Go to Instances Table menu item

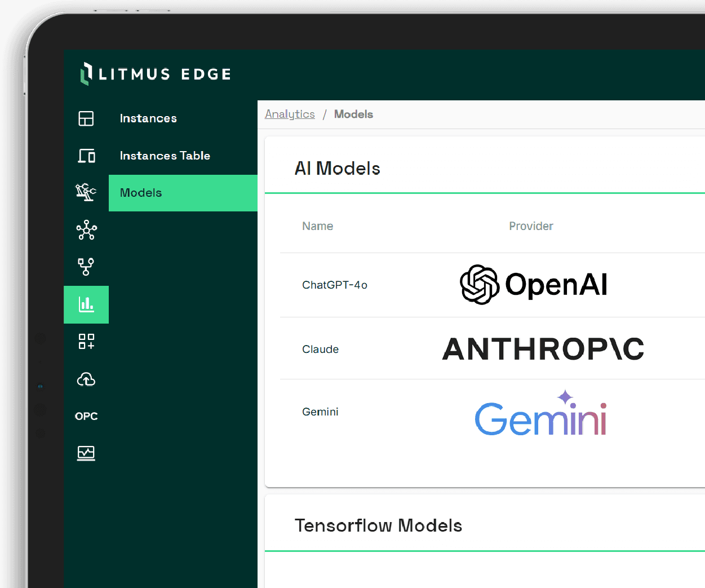[165, 156]
